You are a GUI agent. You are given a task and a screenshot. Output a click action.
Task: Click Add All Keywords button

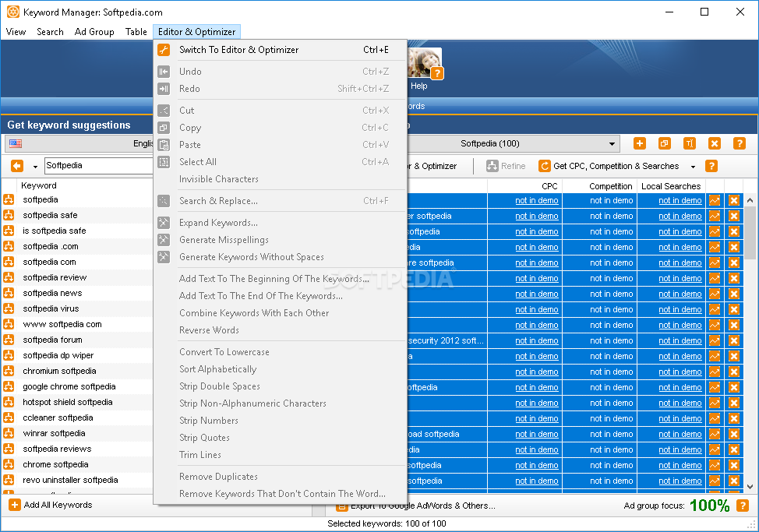51,505
